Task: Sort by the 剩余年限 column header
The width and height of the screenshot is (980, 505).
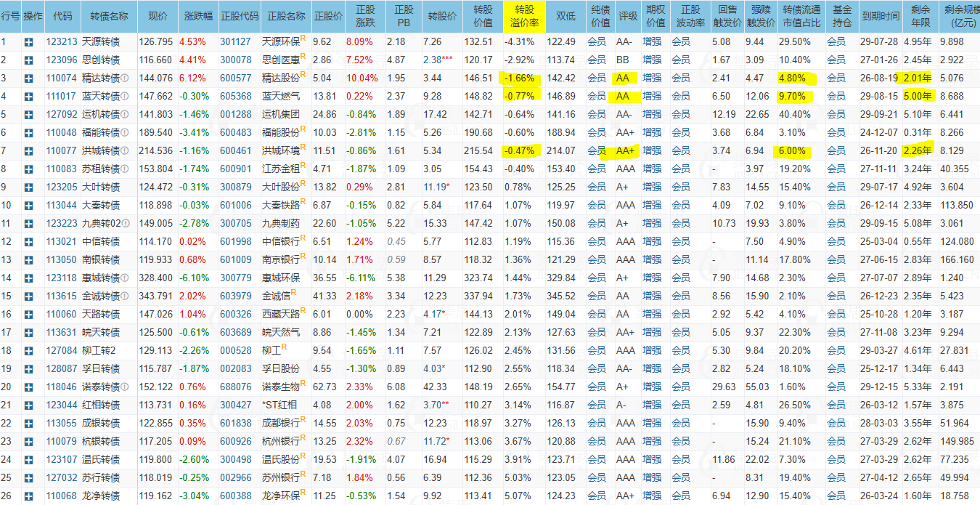Action: pos(920,16)
